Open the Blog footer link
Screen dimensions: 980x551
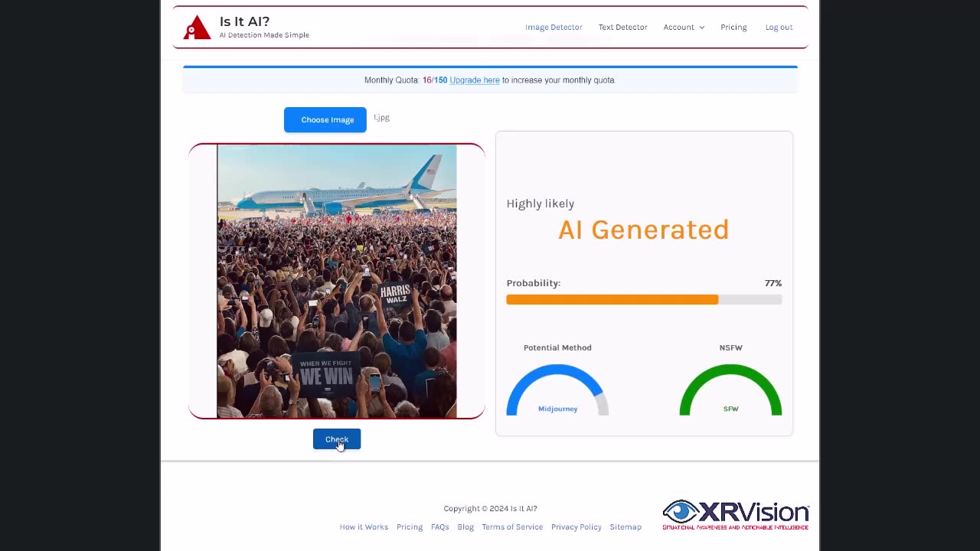pyautogui.click(x=465, y=527)
